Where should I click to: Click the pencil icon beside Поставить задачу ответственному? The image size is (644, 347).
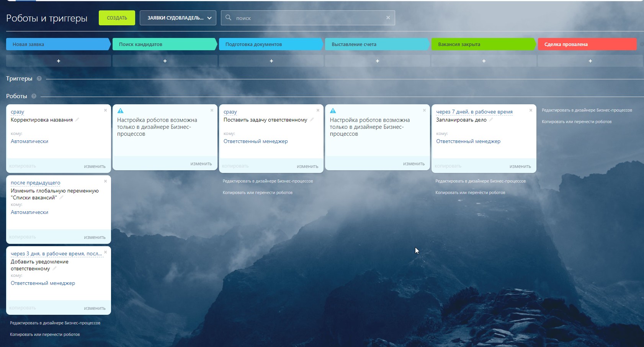pyautogui.click(x=312, y=120)
